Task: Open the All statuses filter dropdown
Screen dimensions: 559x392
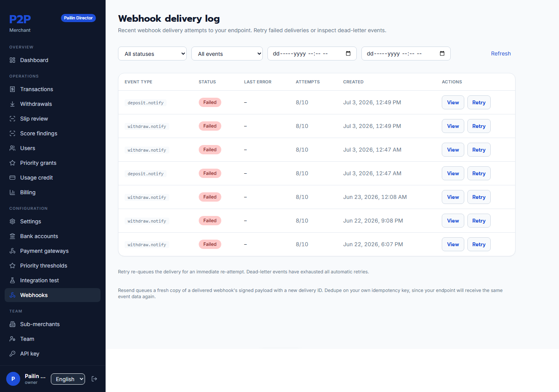Action: pos(152,54)
